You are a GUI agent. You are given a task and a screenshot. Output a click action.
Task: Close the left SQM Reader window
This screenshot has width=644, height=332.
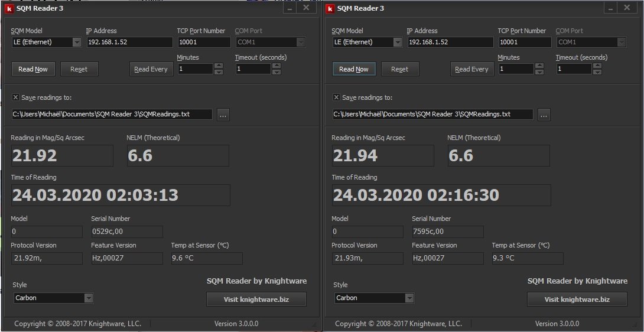click(x=306, y=8)
